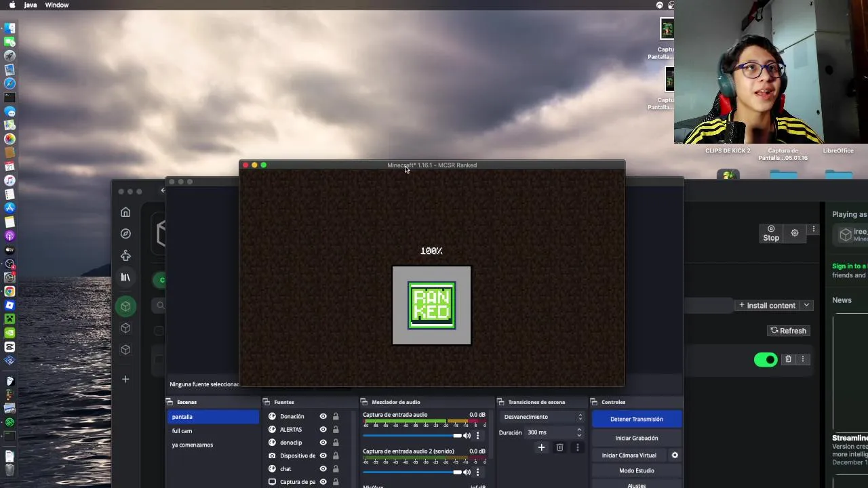Open the Window menu in menu bar
The height and width of the screenshot is (488, 868).
coord(57,5)
